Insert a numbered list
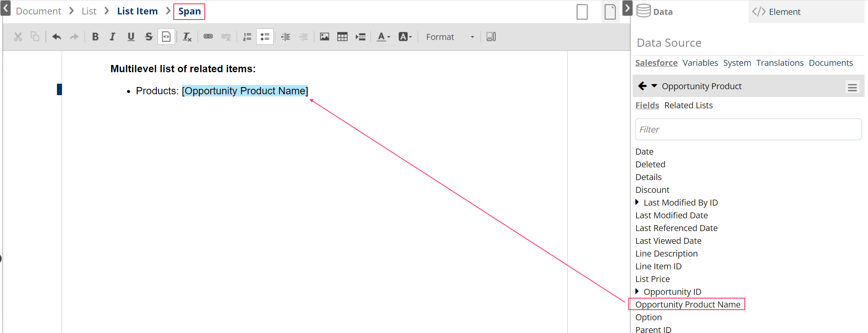The width and height of the screenshot is (868, 333). click(247, 37)
